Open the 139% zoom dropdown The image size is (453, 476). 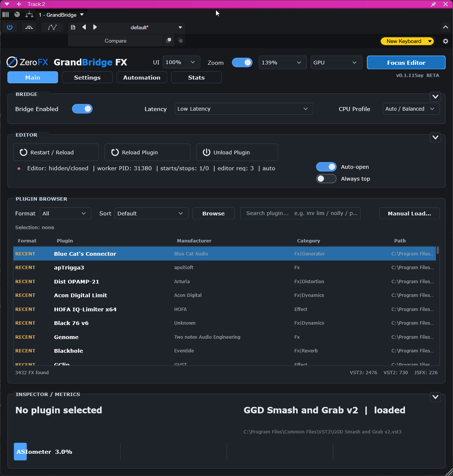pos(283,63)
